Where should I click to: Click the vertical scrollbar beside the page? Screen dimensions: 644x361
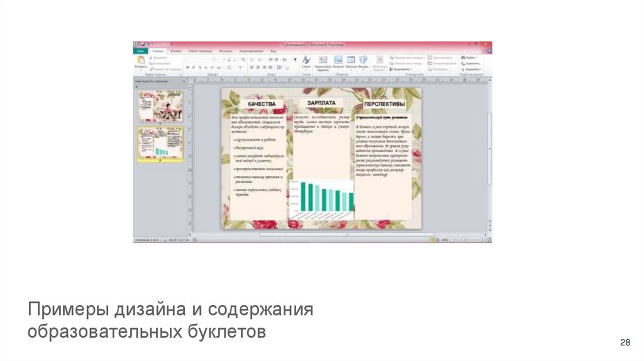point(489,148)
